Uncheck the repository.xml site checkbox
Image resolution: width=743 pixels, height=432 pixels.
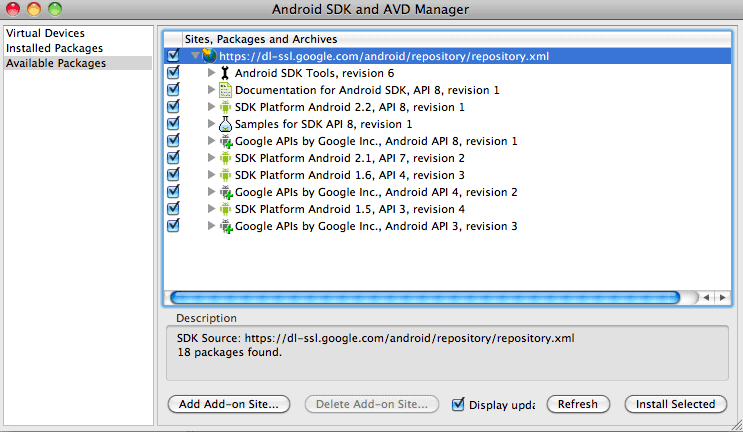[x=173, y=55]
